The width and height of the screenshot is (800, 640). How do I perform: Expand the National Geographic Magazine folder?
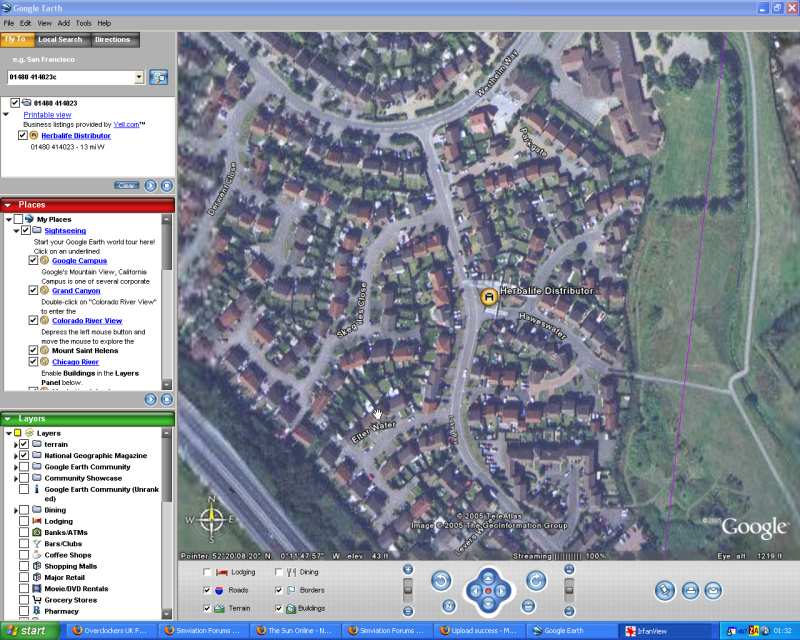tap(16, 456)
